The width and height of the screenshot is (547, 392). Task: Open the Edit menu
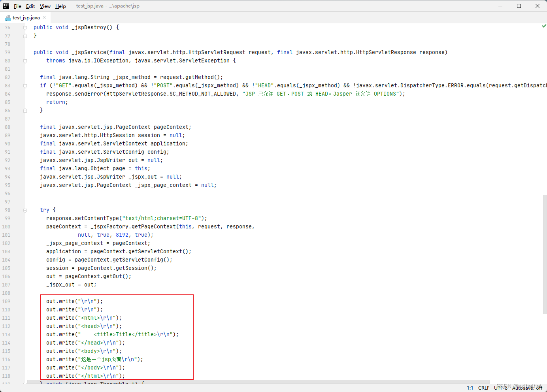pos(30,6)
